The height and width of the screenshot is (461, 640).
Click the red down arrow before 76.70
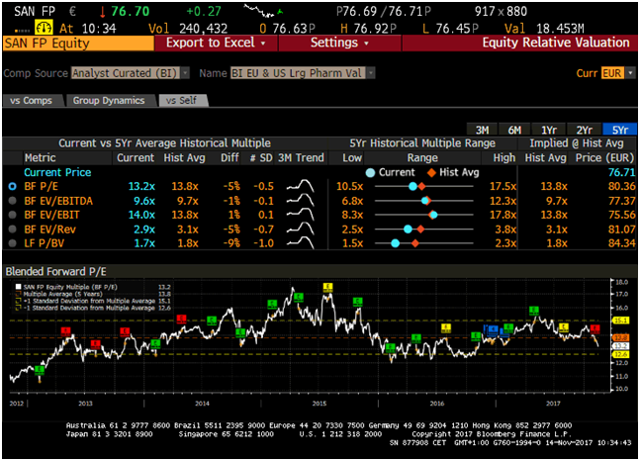pos(102,11)
